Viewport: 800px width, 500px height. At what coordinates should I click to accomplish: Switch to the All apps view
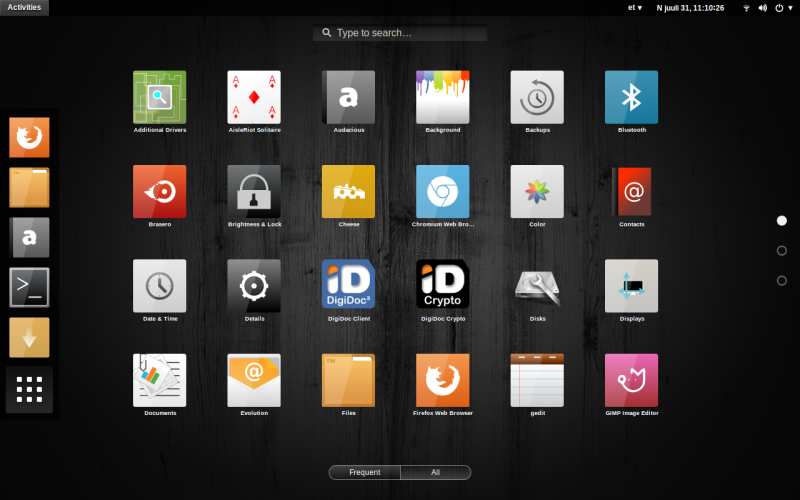pos(435,472)
